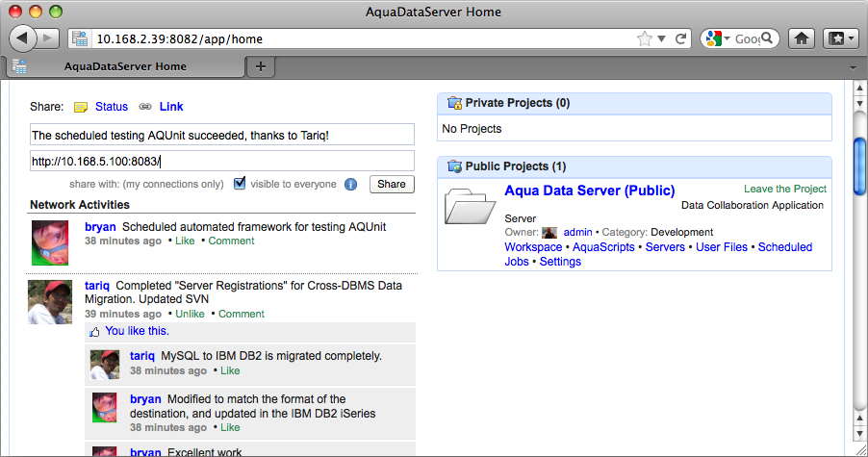The width and height of the screenshot is (868, 457).
Task: Like bryan's AQUnit framework post
Action: click(x=185, y=241)
